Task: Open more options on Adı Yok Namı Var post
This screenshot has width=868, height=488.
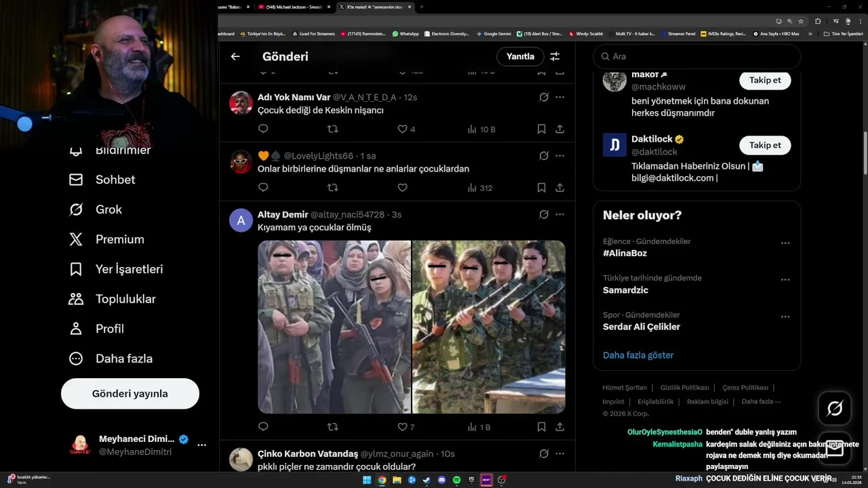Action: (x=560, y=97)
